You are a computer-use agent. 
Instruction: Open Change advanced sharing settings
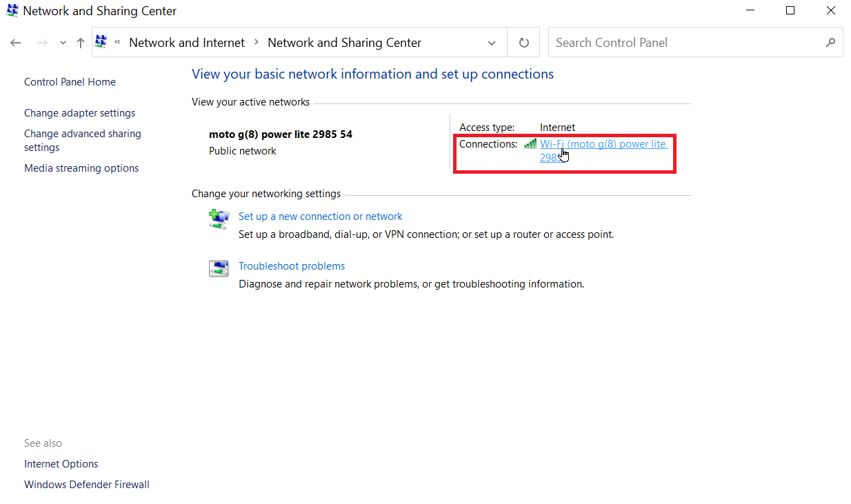coord(83,141)
